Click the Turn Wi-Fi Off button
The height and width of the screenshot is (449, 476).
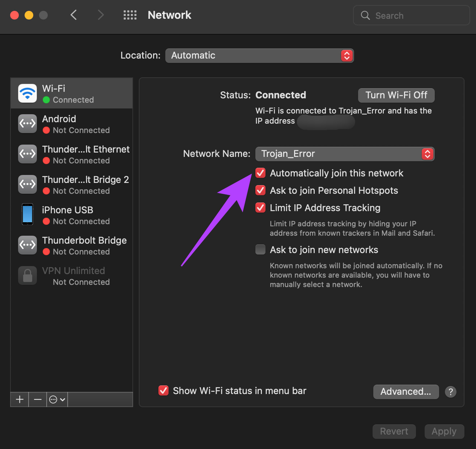pos(396,95)
